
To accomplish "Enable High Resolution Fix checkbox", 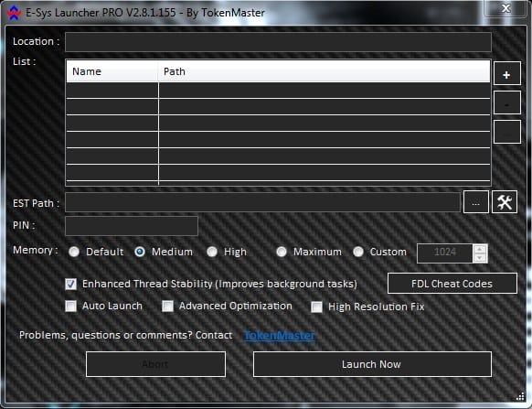I will point(317,307).
